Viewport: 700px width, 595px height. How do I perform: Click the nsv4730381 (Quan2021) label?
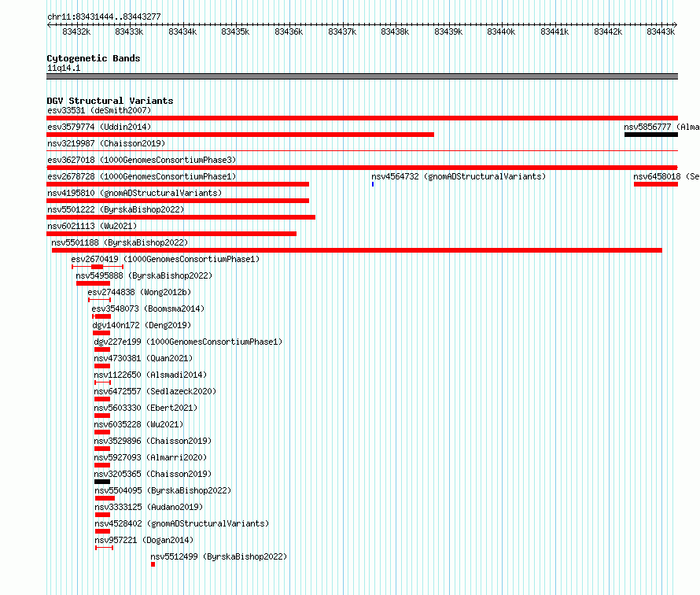click(x=143, y=358)
